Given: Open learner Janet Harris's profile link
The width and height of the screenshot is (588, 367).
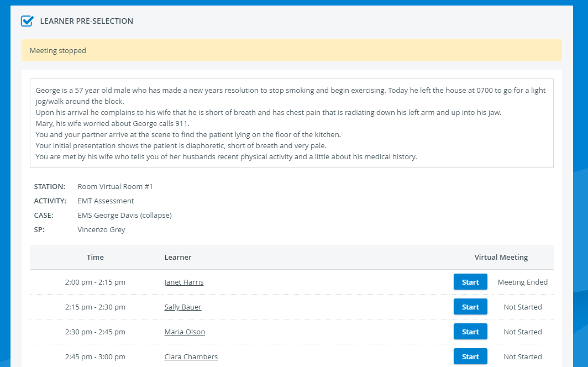Looking at the screenshot, I should coord(183,282).
